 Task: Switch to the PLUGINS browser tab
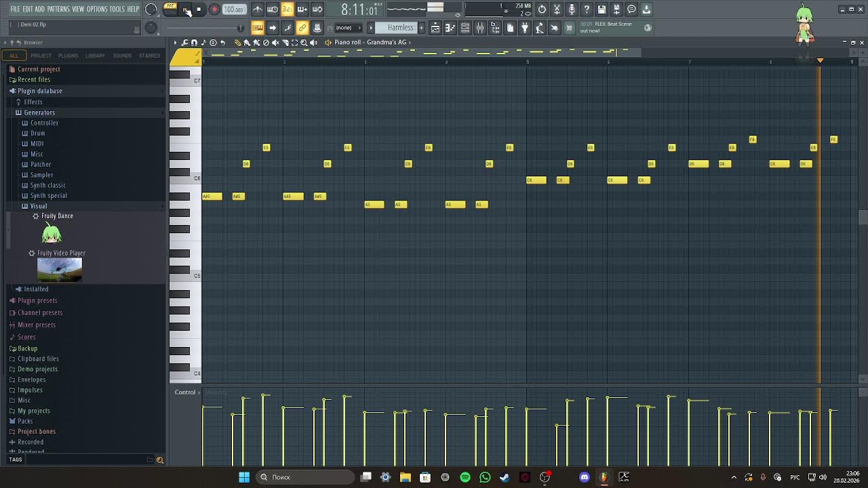point(68,56)
